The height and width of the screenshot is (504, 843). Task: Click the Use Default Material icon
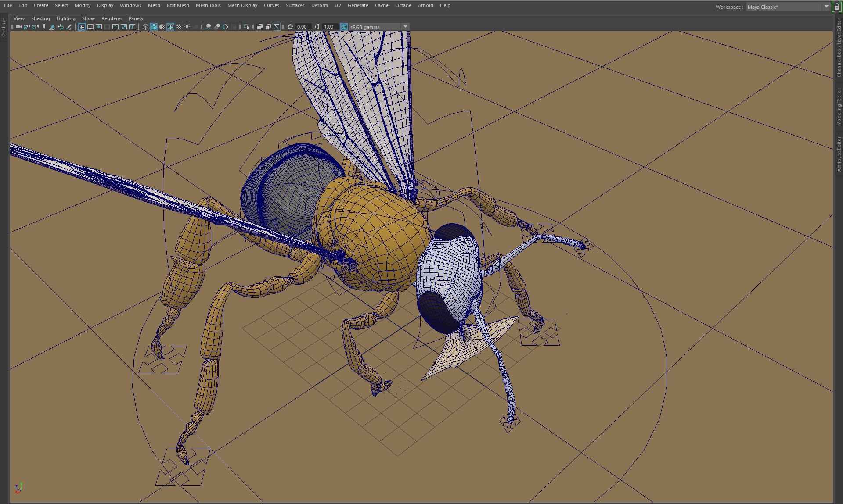tap(162, 27)
